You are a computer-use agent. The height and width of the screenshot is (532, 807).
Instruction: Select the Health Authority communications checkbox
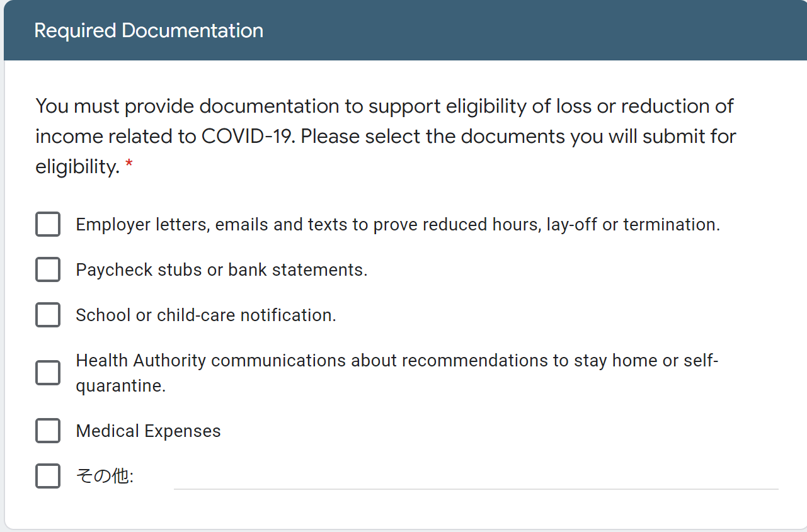tap(48, 373)
